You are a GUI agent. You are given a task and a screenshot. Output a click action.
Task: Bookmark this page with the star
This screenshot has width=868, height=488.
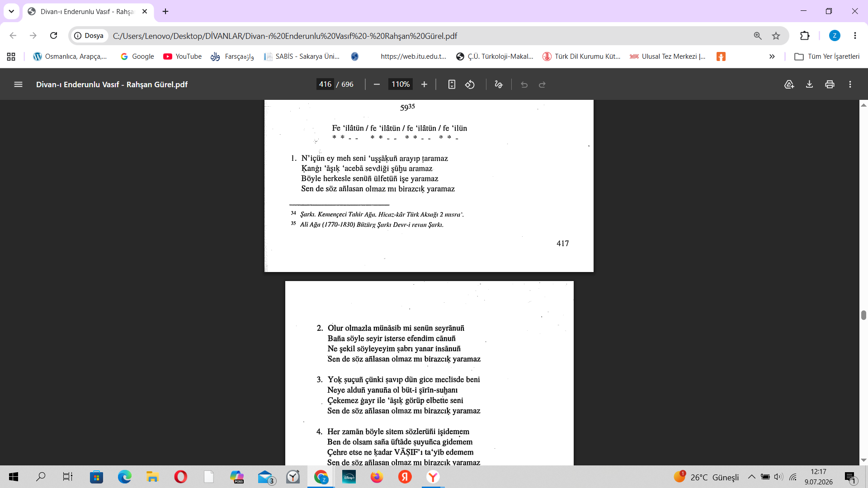coord(776,36)
